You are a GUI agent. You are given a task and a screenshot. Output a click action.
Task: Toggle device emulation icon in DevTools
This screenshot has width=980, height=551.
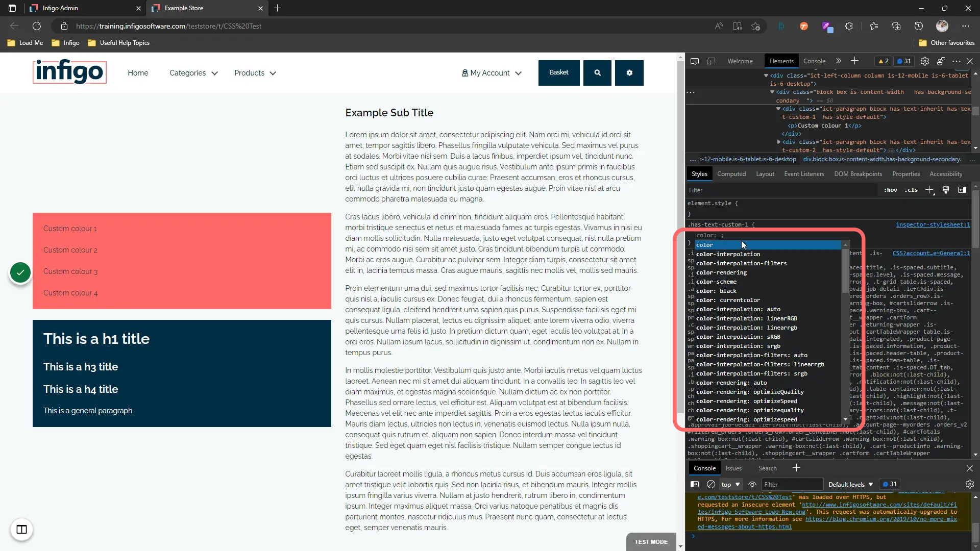[711, 61]
